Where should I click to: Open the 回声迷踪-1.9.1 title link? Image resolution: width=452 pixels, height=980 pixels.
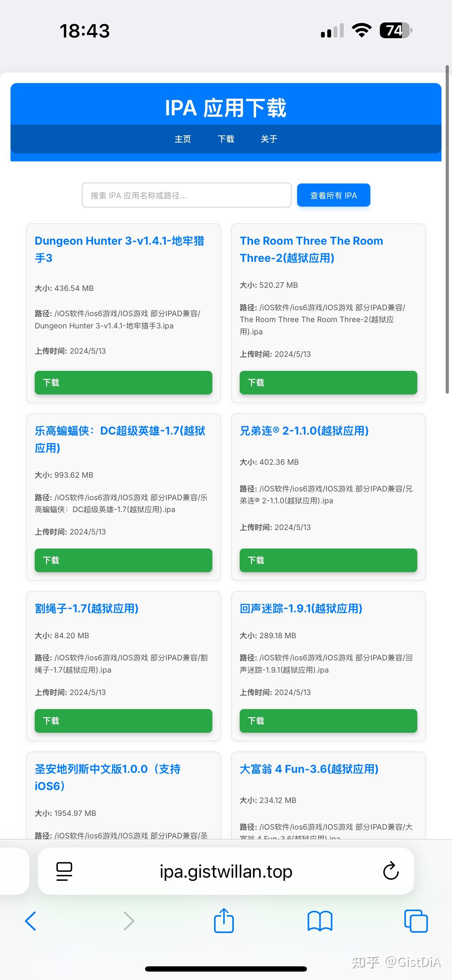coord(301,609)
